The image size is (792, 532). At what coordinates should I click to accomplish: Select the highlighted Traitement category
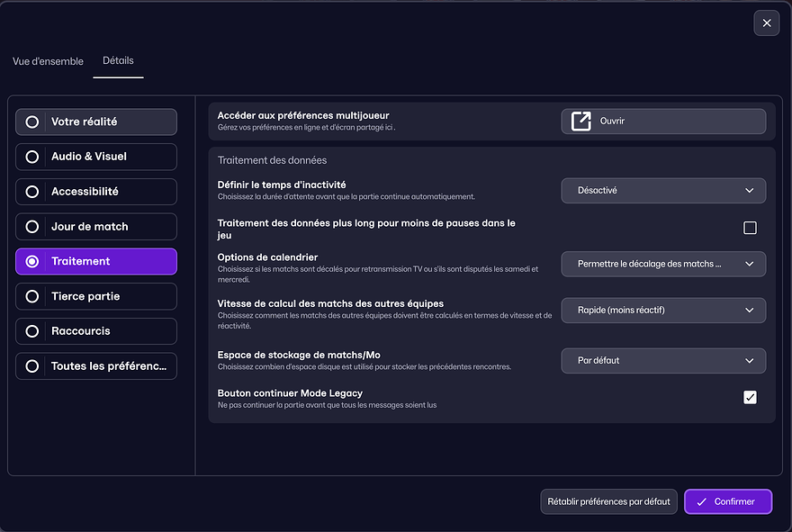pos(96,262)
